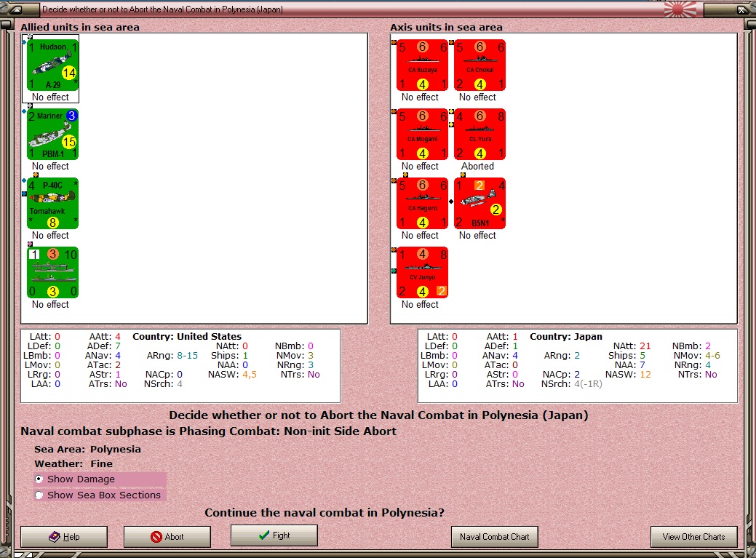This screenshot has width=756, height=558.
Task: Click the Allied units in sea area heading
Action: (80, 28)
